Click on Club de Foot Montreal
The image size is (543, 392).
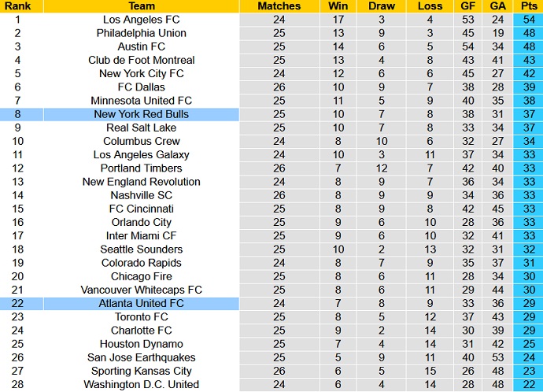click(x=142, y=60)
